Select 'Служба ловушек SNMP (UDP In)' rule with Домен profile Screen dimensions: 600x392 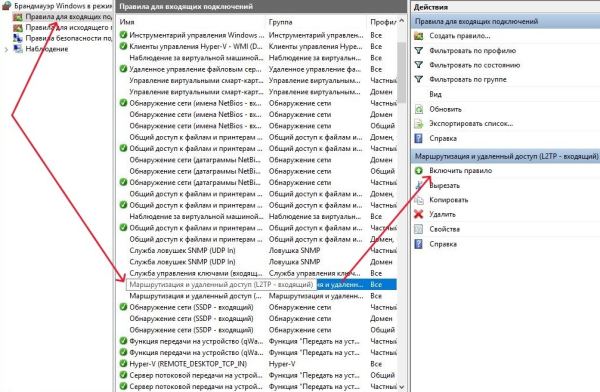(x=256, y=262)
